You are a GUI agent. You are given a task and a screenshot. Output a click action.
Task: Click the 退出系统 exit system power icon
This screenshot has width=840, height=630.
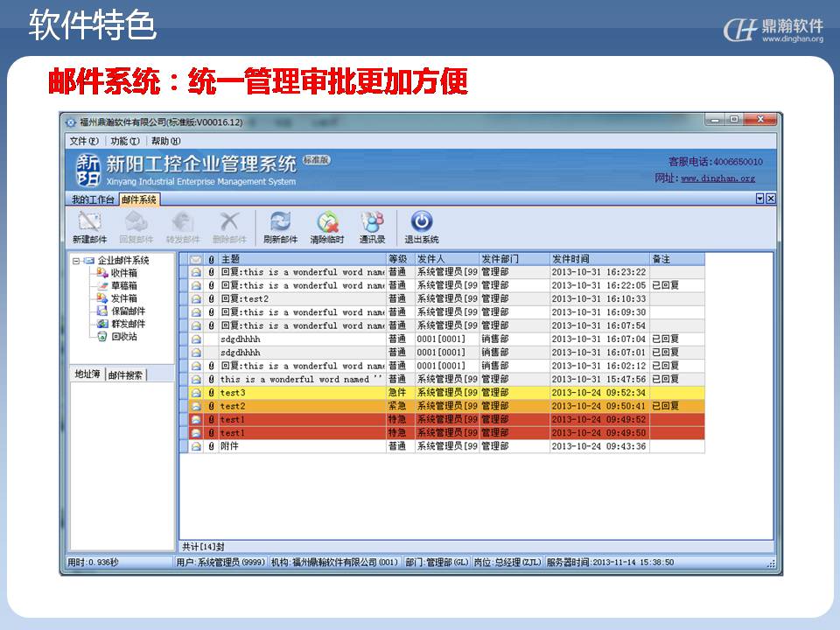coord(422,220)
